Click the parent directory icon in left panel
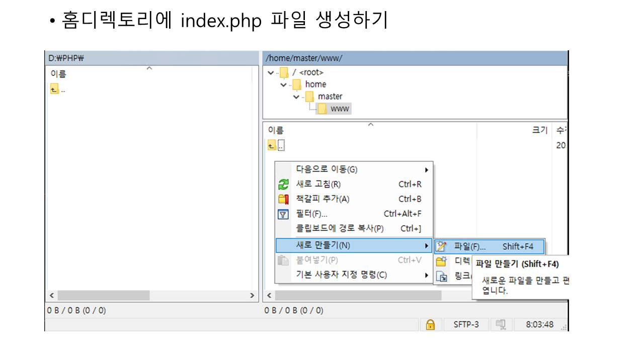 coord(54,89)
